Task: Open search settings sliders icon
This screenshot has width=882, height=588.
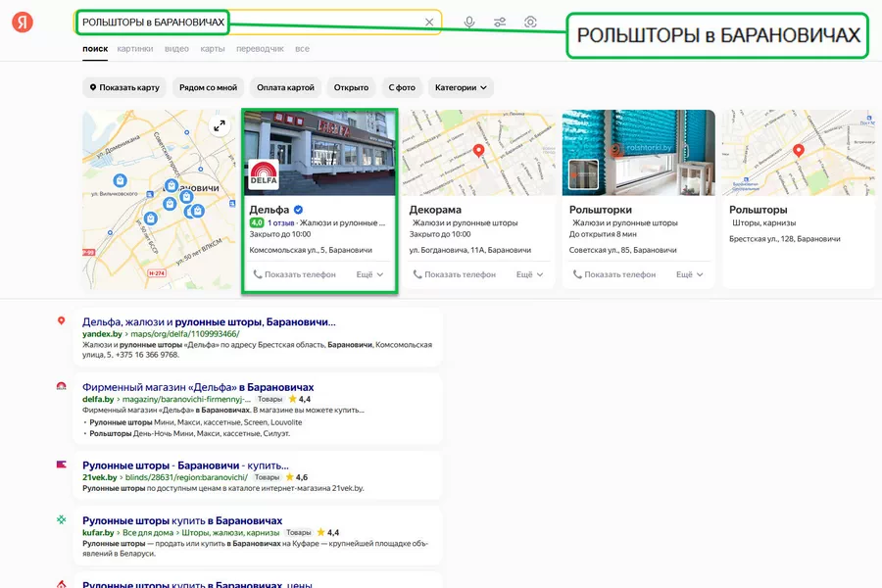Action: tap(500, 22)
